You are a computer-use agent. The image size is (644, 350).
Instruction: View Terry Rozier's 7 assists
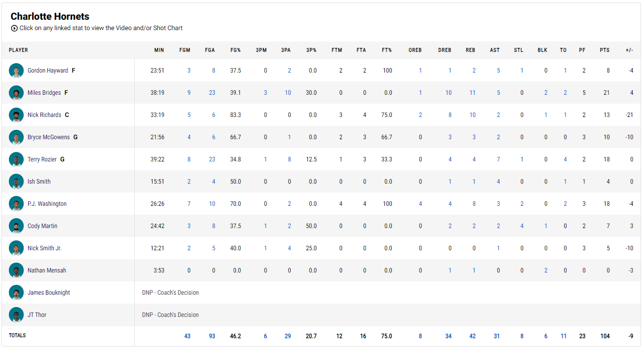coord(498,159)
